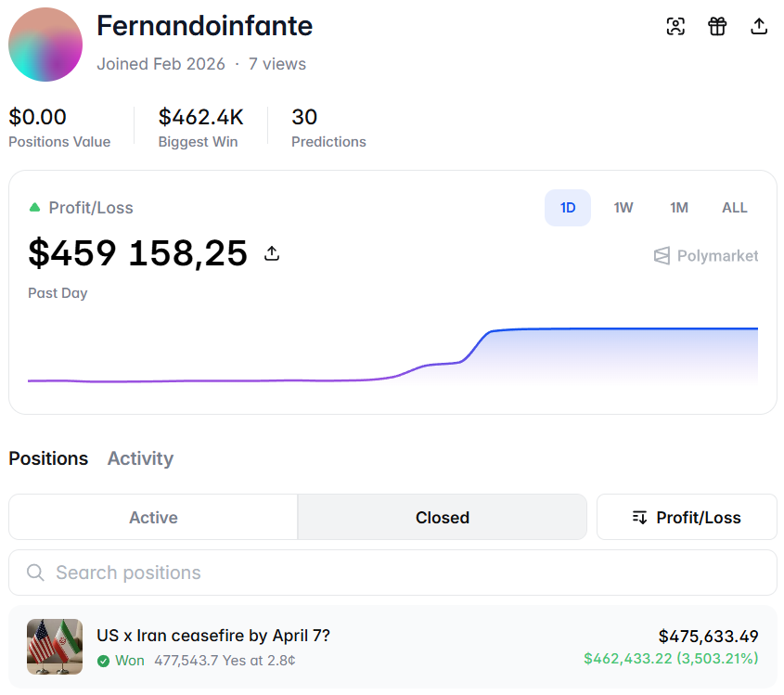Image resolution: width=784 pixels, height=695 pixels.
Task: Click the $462,433.22 (3,503.21%) gain text
Action: (x=671, y=659)
